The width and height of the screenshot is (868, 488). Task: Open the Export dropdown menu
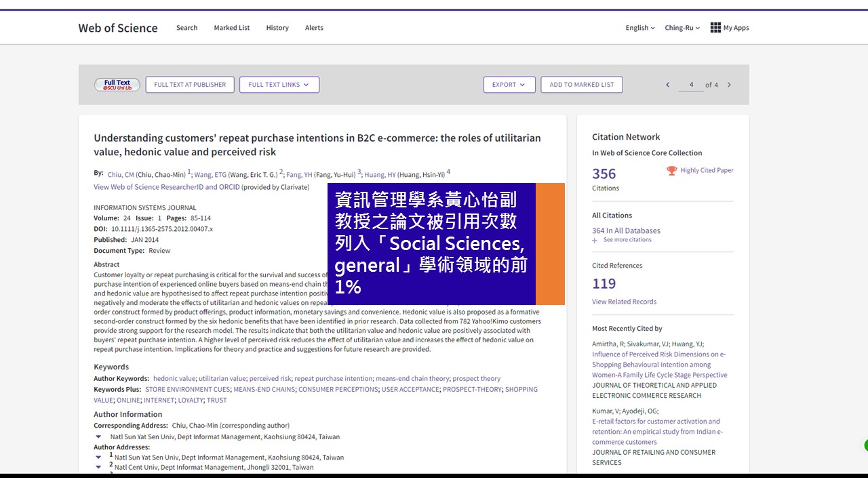509,85
